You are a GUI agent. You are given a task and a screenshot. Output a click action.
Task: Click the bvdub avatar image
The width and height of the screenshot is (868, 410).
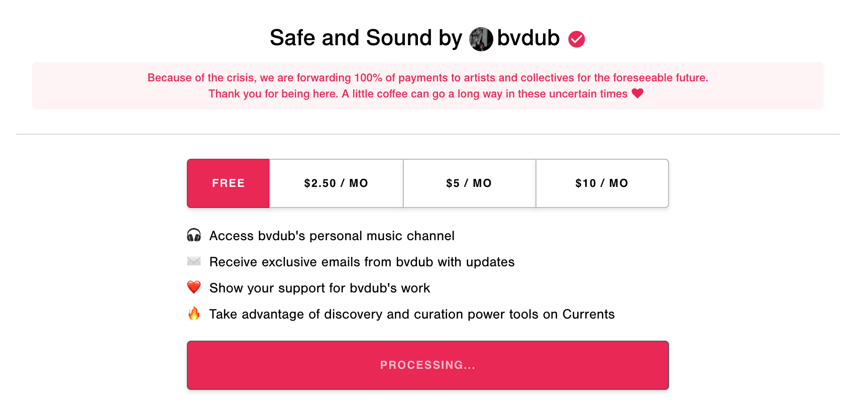pos(481,39)
